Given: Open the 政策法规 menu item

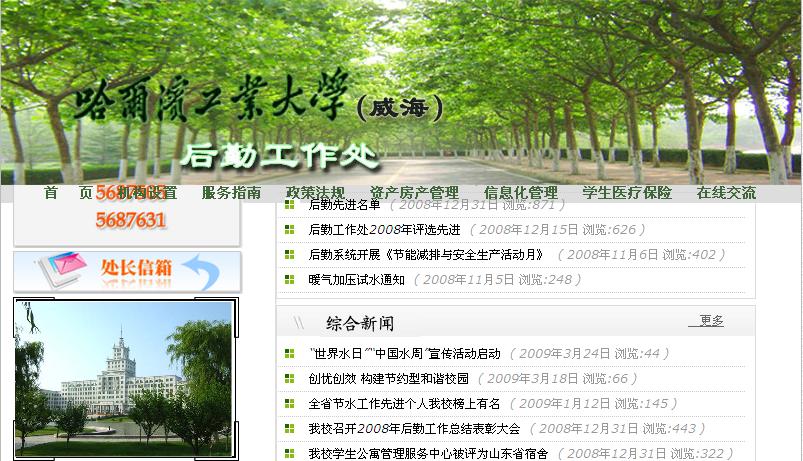Looking at the screenshot, I should coord(315,193).
